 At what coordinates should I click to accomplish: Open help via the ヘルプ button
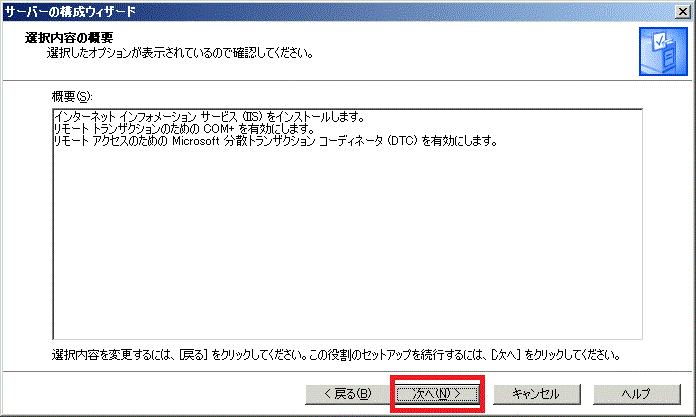(x=635, y=393)
